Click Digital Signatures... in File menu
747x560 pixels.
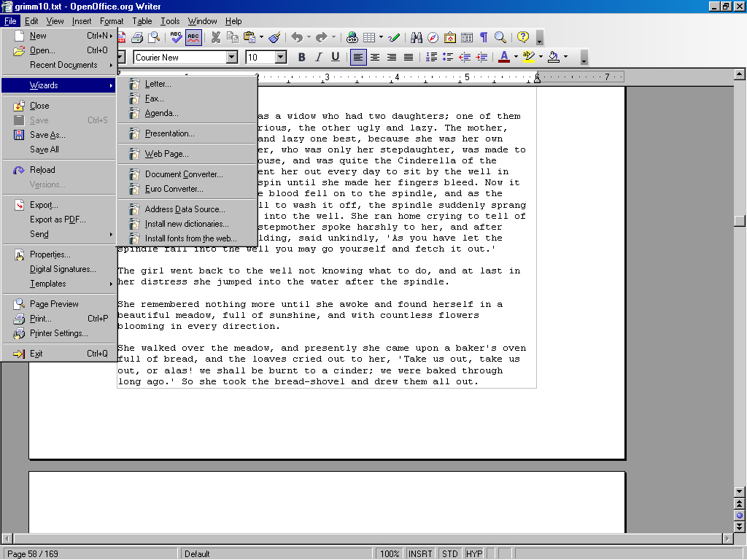59,269
